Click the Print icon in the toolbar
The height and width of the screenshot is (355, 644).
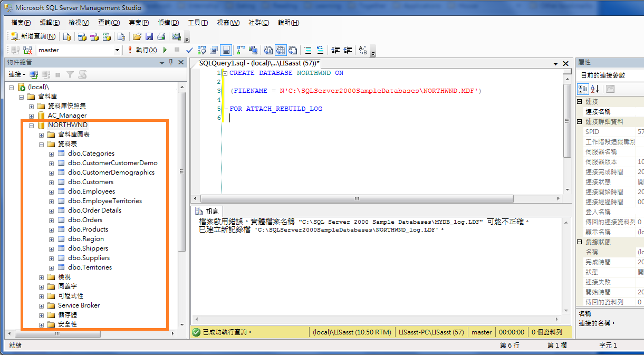click(x=162, y=36)
